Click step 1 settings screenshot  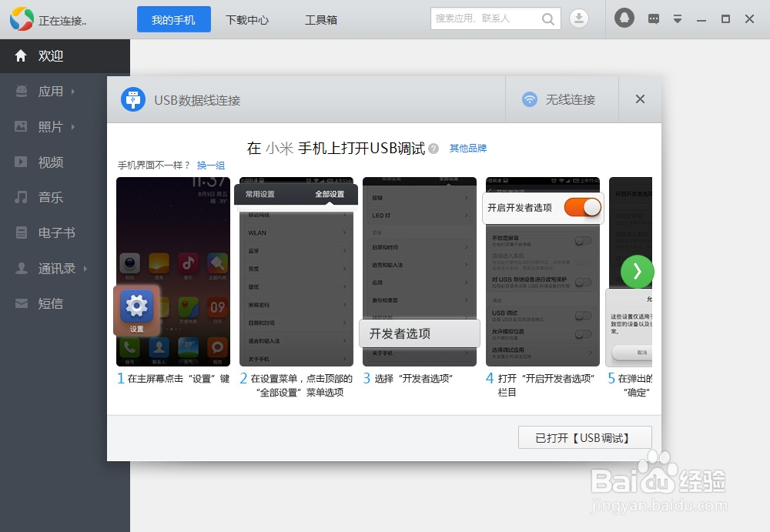click(x=172, y=272)
